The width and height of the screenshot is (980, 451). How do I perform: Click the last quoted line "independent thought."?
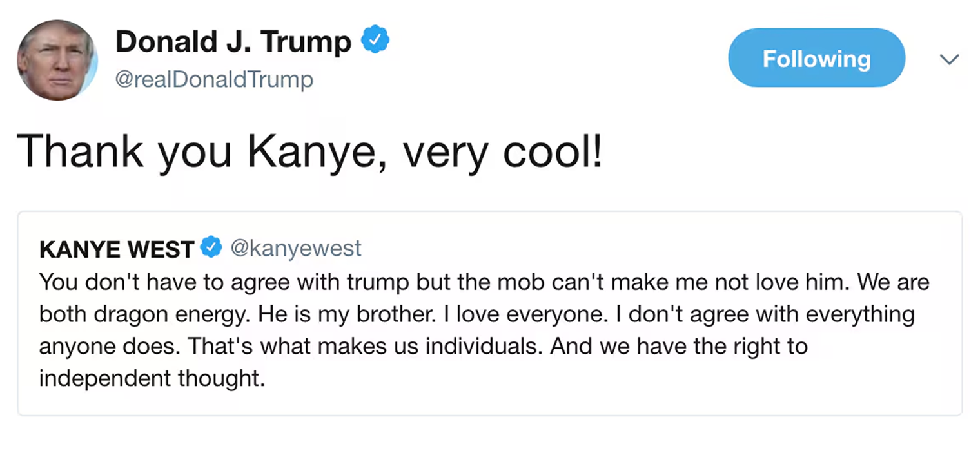click(152, 379)
